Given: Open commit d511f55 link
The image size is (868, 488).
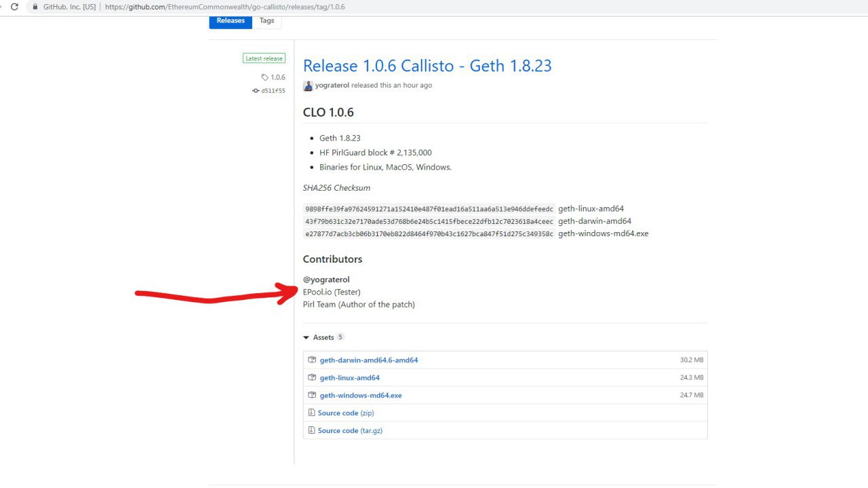Looking at the screenshot, I should [x=273, y=90].
